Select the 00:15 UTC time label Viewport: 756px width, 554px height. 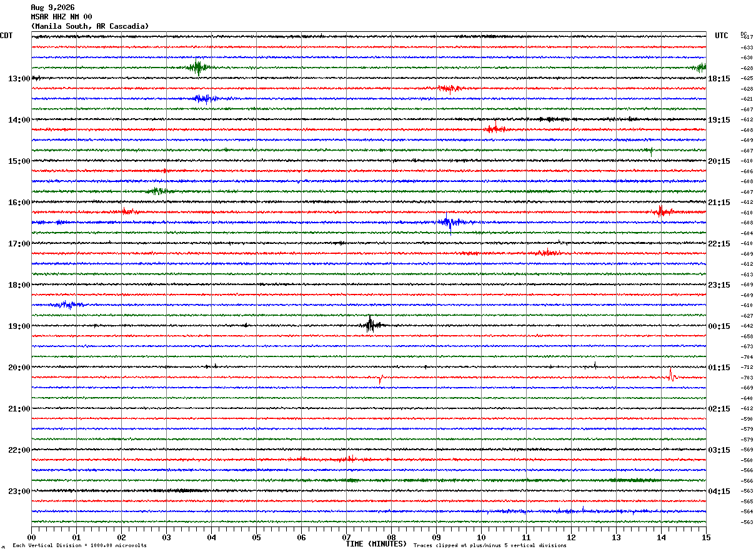pyautogui.click(x=719, y=326)
